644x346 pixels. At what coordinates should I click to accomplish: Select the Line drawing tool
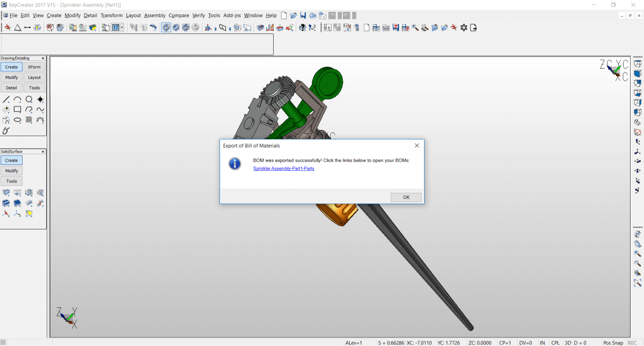click(x=6, y=99)
